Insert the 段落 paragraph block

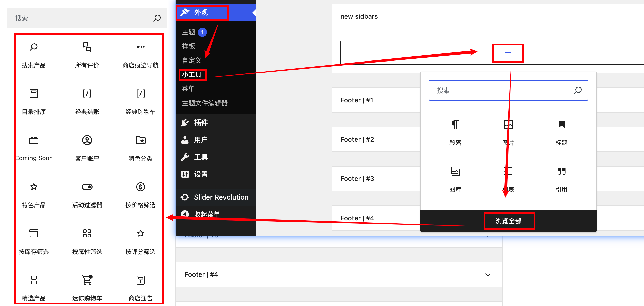(x=455, y=133)
